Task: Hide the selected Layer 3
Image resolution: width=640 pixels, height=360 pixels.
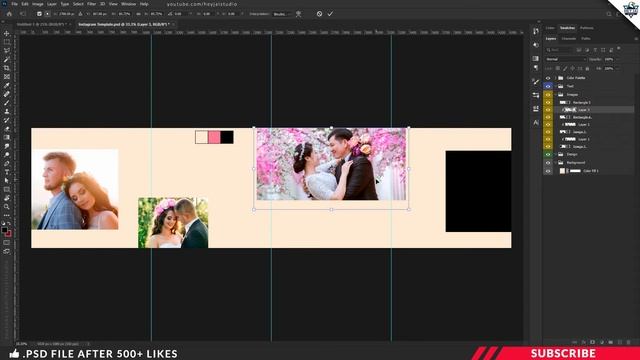Action: click(x=548, y=110)
